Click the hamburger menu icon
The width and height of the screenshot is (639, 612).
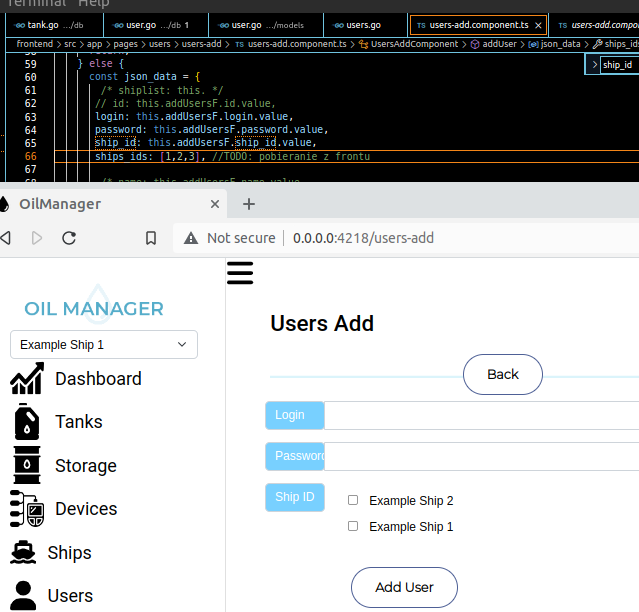[240, 272]
